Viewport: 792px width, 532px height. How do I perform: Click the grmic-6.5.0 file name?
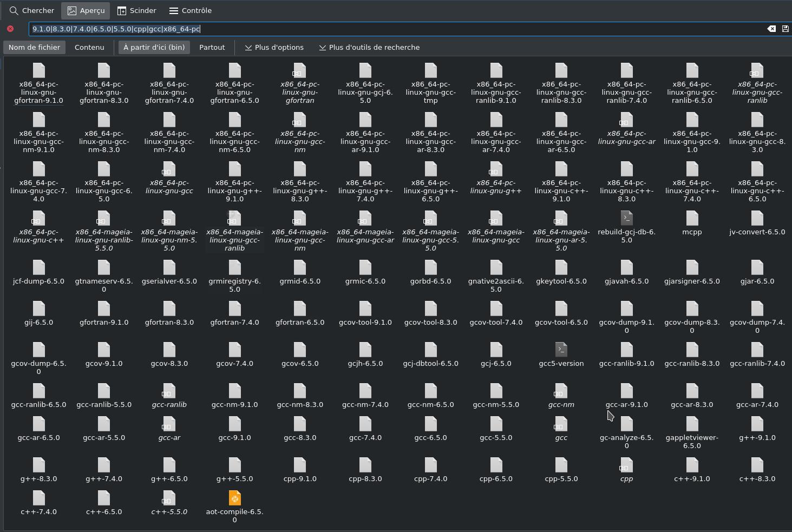click(365, 281)
